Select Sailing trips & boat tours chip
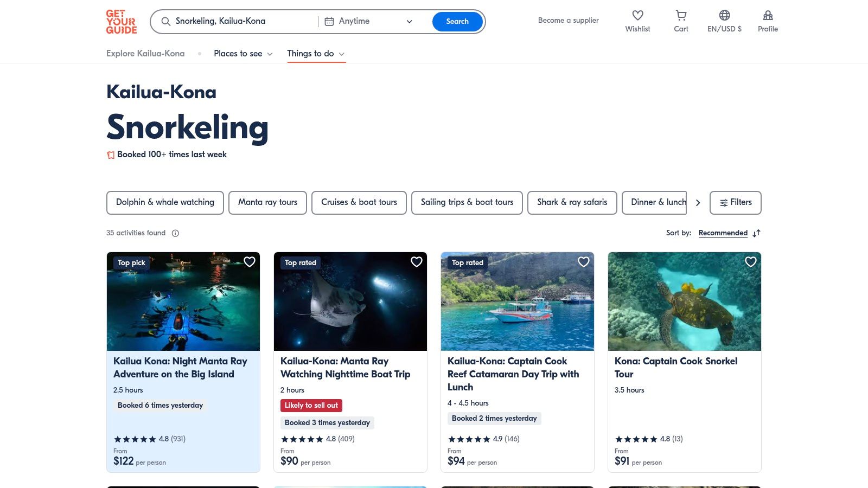 point(467,203)
